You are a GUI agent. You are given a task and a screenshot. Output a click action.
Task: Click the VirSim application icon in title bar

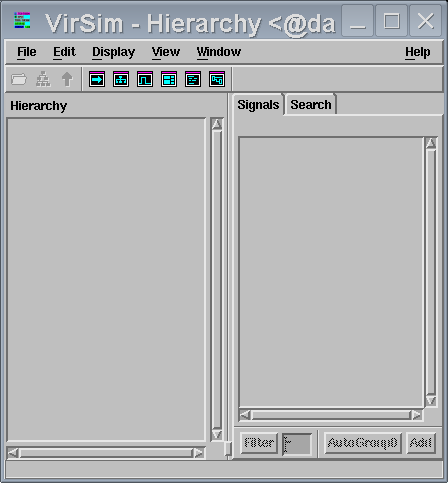[x=22, y=20]
